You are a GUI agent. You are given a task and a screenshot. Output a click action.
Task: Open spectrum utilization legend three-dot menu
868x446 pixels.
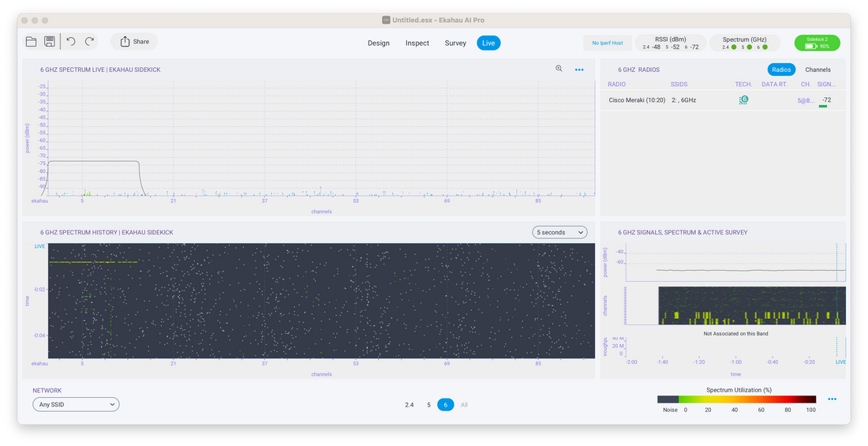832,399
